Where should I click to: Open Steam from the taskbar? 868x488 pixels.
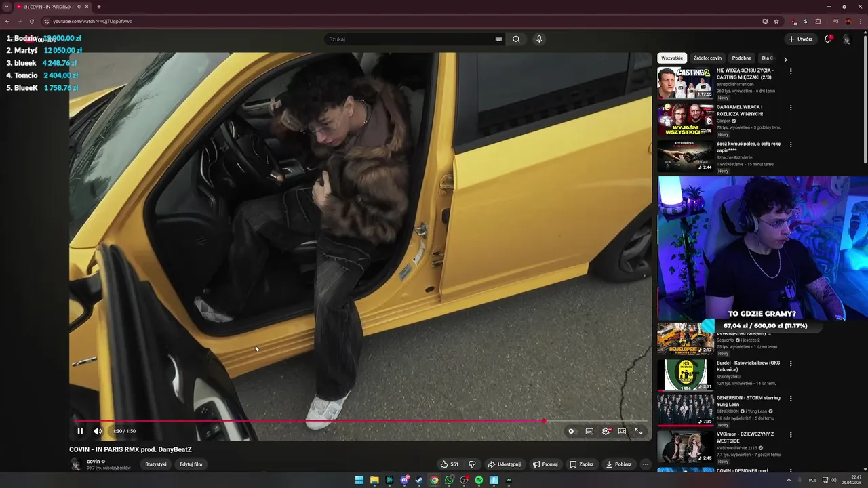(419, 480)
